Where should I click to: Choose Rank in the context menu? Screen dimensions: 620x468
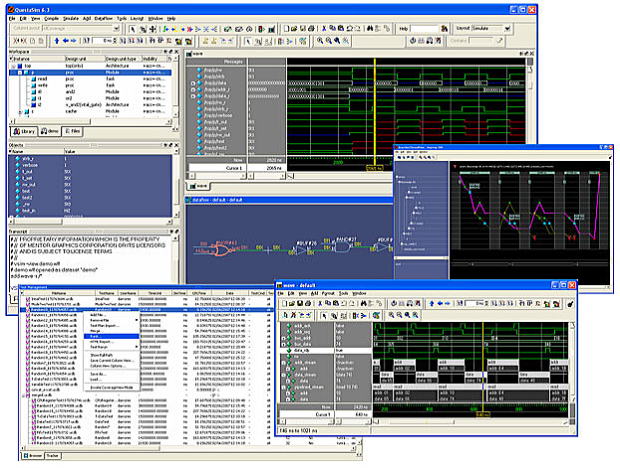coord(111,336)
